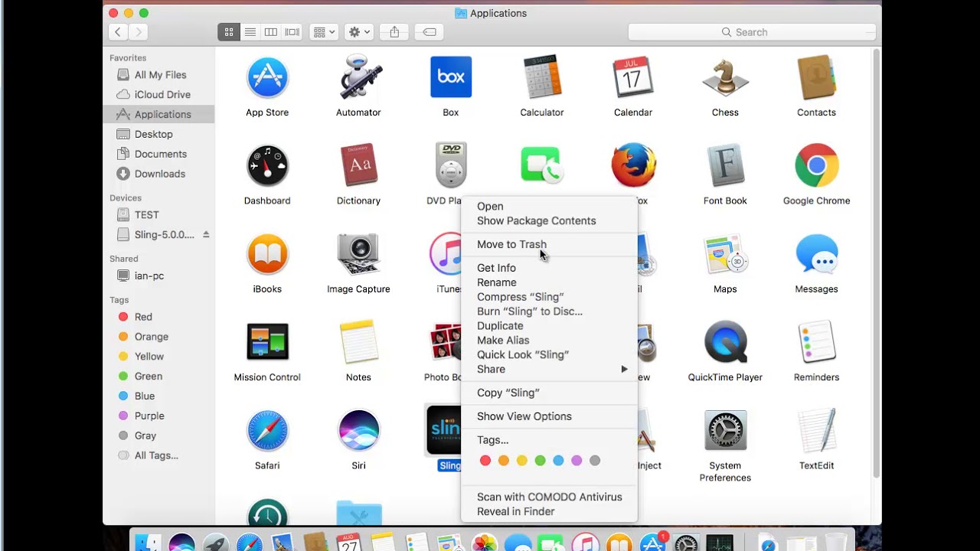This screenshot has height=551, width=980.
Task: Open Photos from the Dock
Action: pos(484,543)
